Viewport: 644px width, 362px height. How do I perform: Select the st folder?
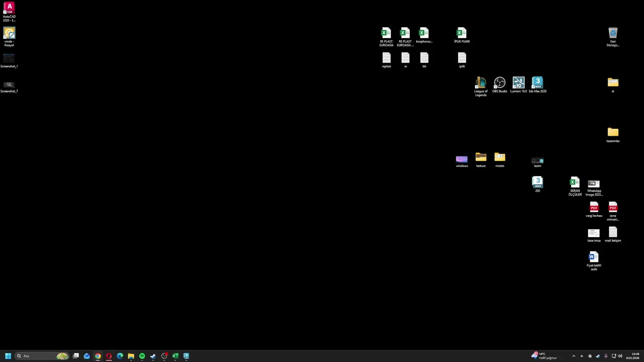coord(613,85)
